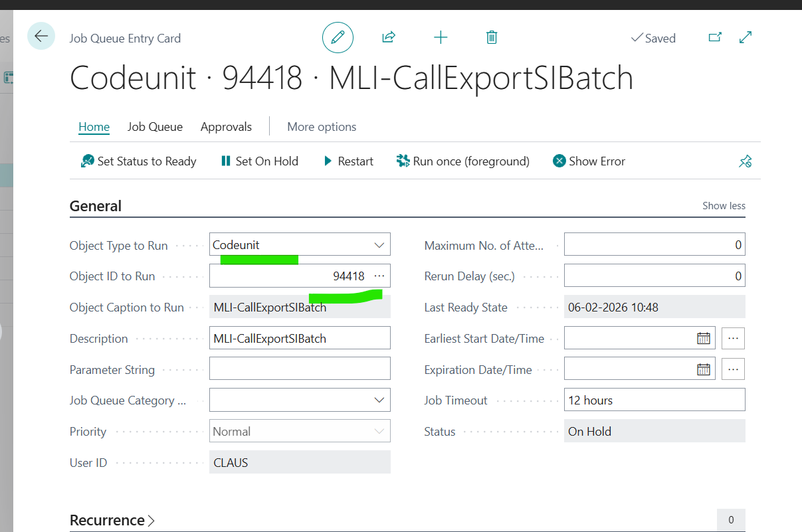
Task: Click the pin action bar icon
Action: [745, 161]
